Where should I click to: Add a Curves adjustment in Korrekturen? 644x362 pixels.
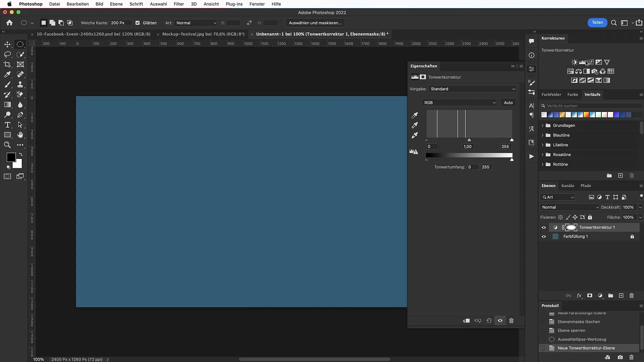(591, 62)
